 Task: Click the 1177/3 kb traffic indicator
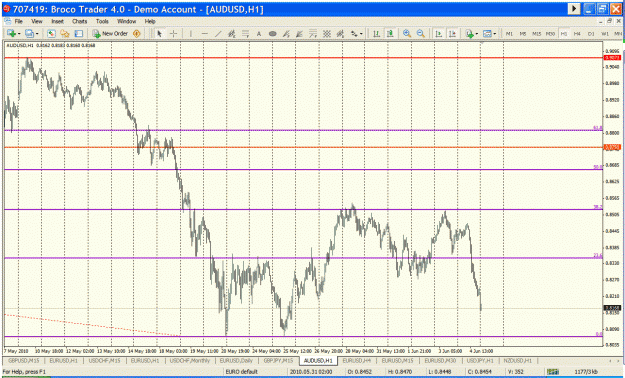586,372
